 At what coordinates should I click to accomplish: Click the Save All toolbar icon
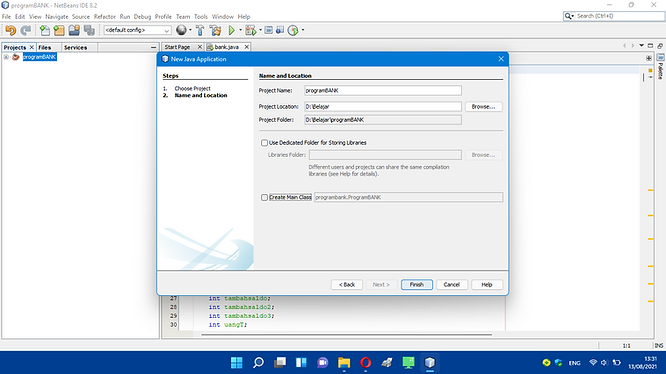click(89, 30)
